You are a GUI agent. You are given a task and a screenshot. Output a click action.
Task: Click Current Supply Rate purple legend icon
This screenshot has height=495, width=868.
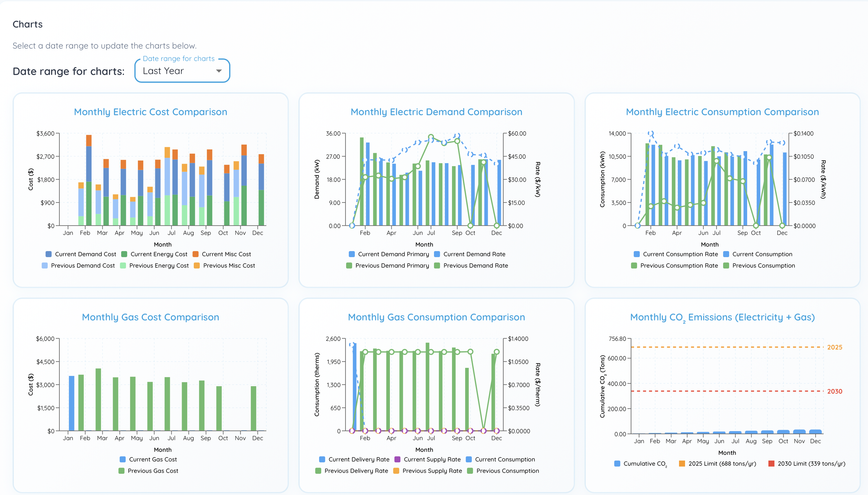(x=398, y=460)
